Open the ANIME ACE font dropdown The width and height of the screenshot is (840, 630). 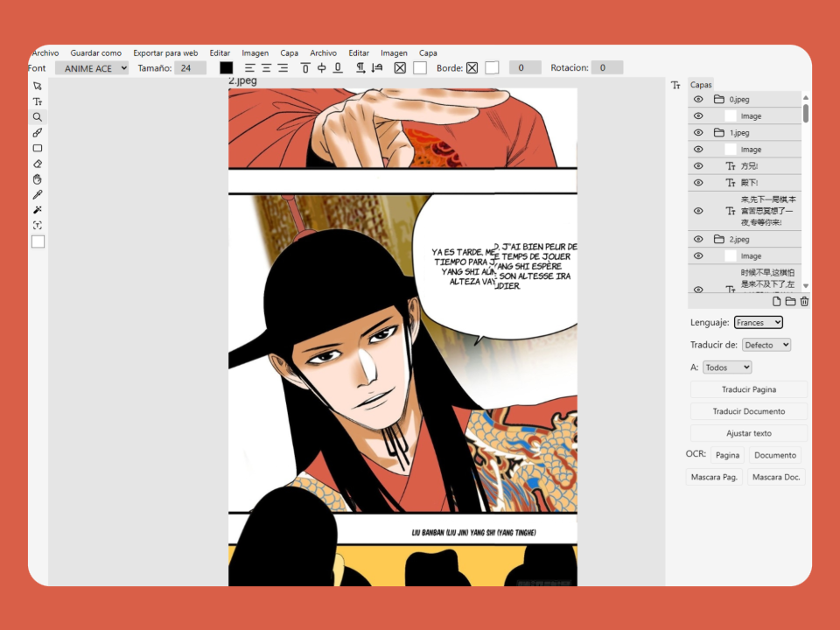91,67
